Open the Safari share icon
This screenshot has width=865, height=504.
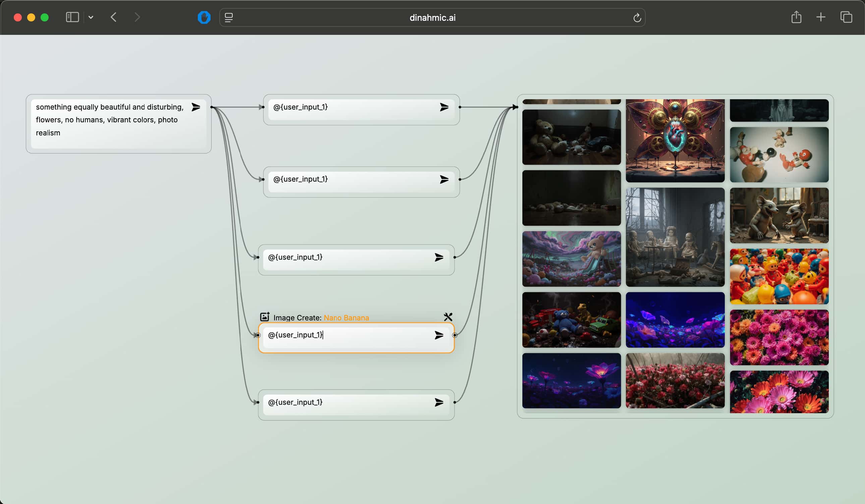(796, 17)
